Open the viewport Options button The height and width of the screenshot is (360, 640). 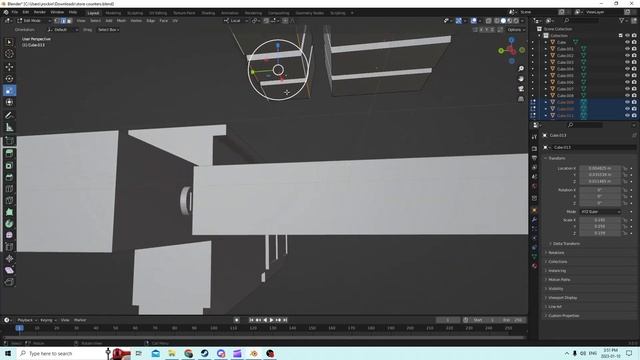[x=516, y=30]
